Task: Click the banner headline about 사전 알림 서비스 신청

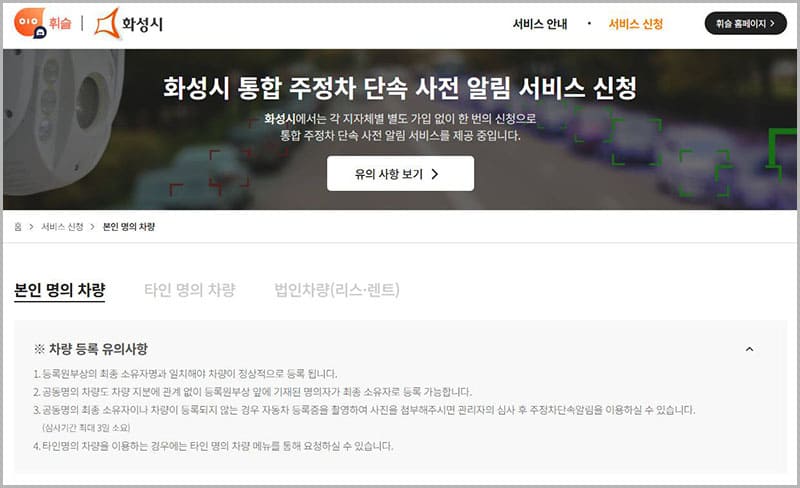Action: pyautogui.click(x=400, y=89)
